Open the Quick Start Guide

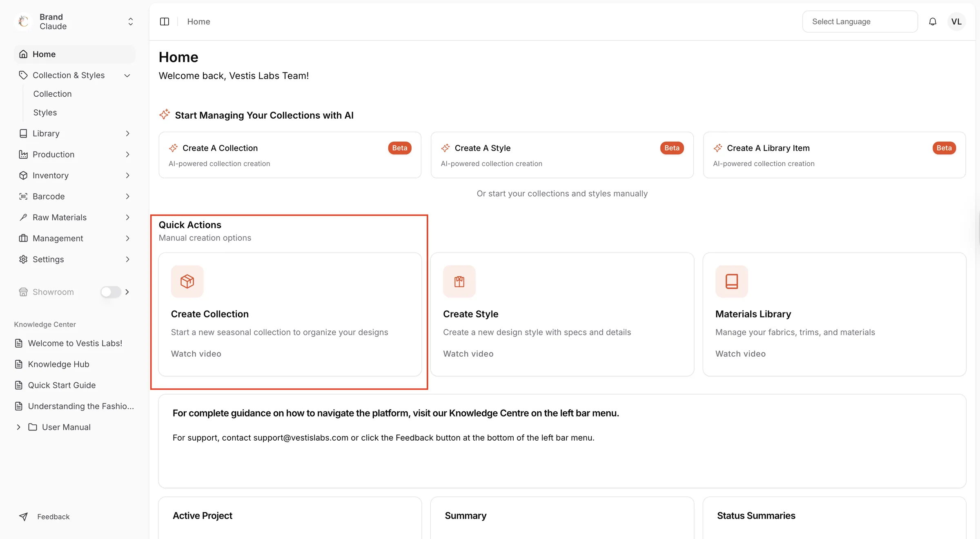pyautogui.click(x=62, y=385)
